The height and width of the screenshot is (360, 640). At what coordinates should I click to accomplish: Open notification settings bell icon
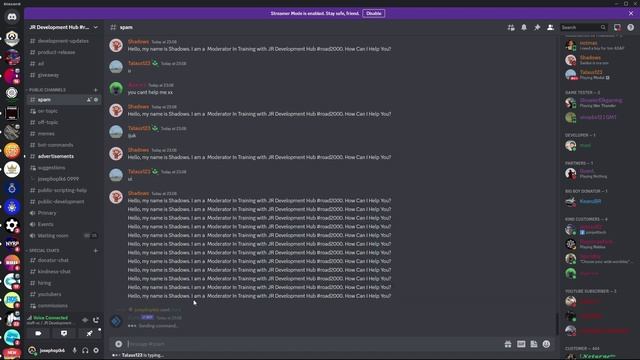(524, 27)
